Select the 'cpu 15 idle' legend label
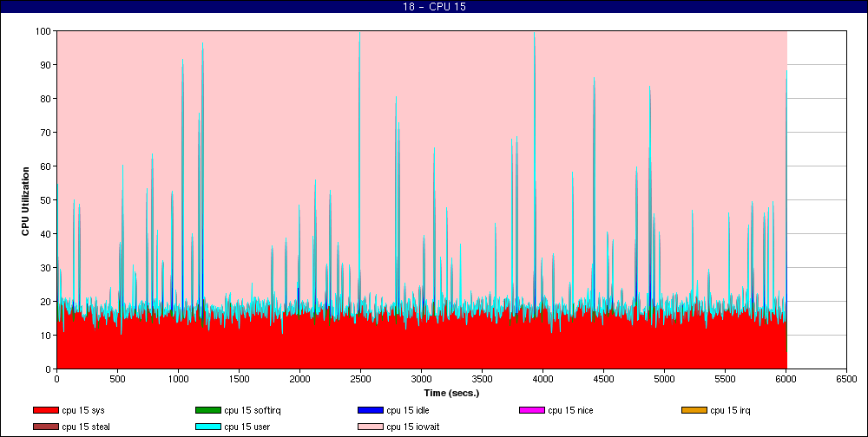 coord(408,410)
